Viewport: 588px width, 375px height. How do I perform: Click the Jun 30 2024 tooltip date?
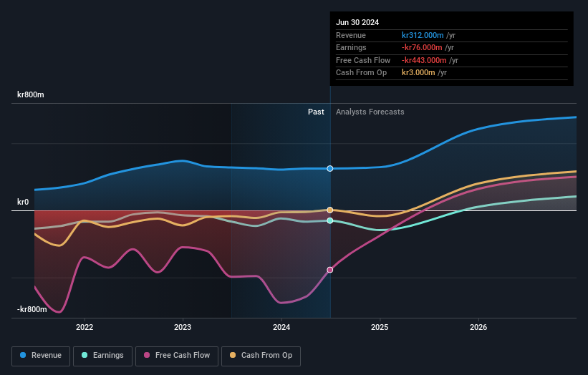click(x=357, y=22)
